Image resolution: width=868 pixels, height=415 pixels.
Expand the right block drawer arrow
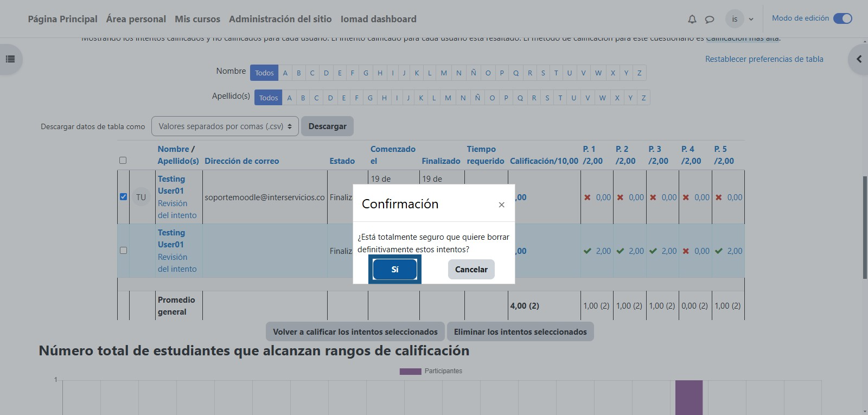click(x=859, y=59)
